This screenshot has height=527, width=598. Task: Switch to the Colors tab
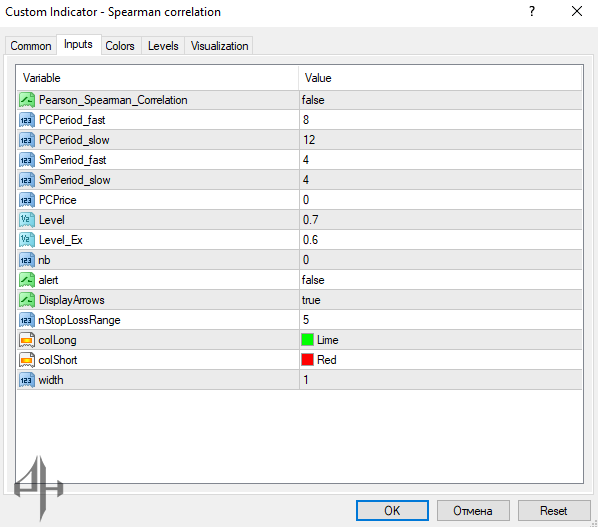[x=120, y=46]
